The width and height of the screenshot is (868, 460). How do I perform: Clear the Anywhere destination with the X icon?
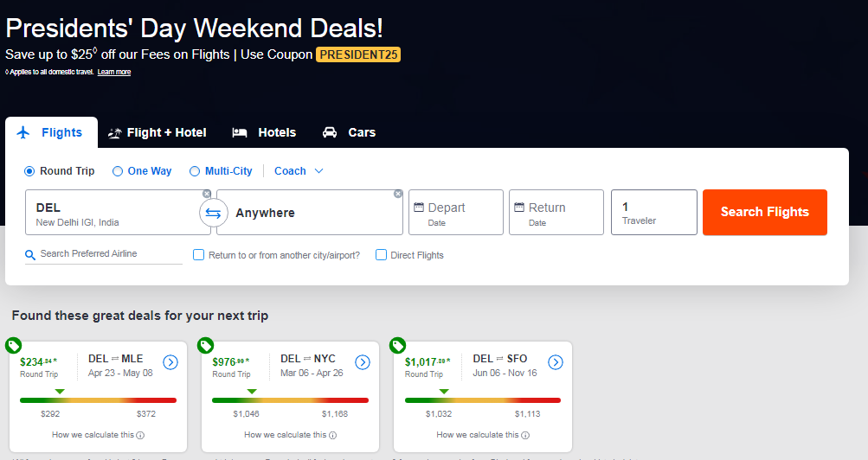398,194
